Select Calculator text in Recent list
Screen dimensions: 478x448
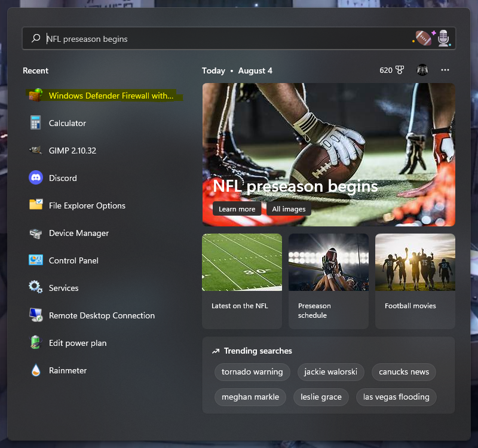pos(68,123)
